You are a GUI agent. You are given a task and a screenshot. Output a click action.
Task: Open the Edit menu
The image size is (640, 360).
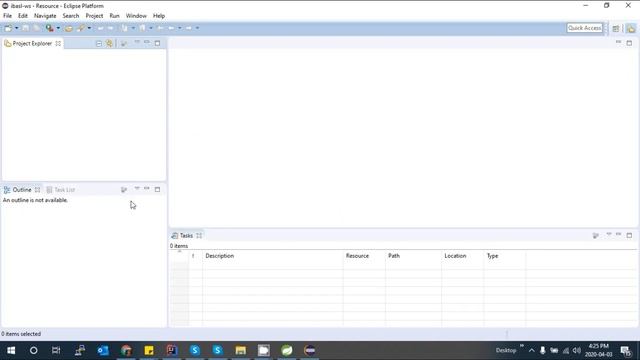pos(22,16)
